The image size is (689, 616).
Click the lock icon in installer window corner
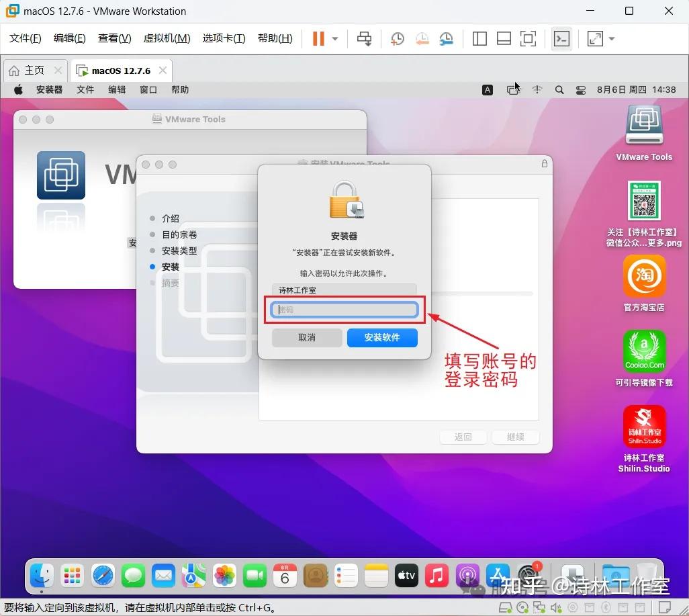click(x=545, y=163)
